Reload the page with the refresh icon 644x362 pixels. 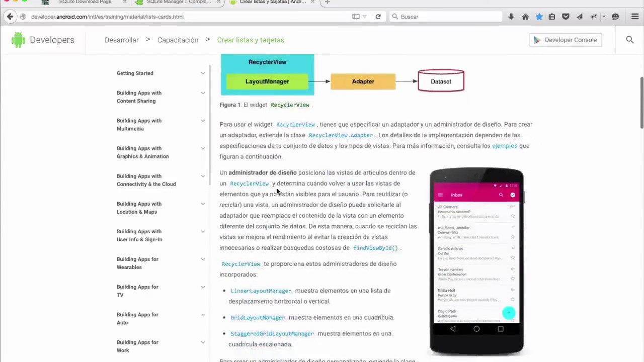point(378,17)
